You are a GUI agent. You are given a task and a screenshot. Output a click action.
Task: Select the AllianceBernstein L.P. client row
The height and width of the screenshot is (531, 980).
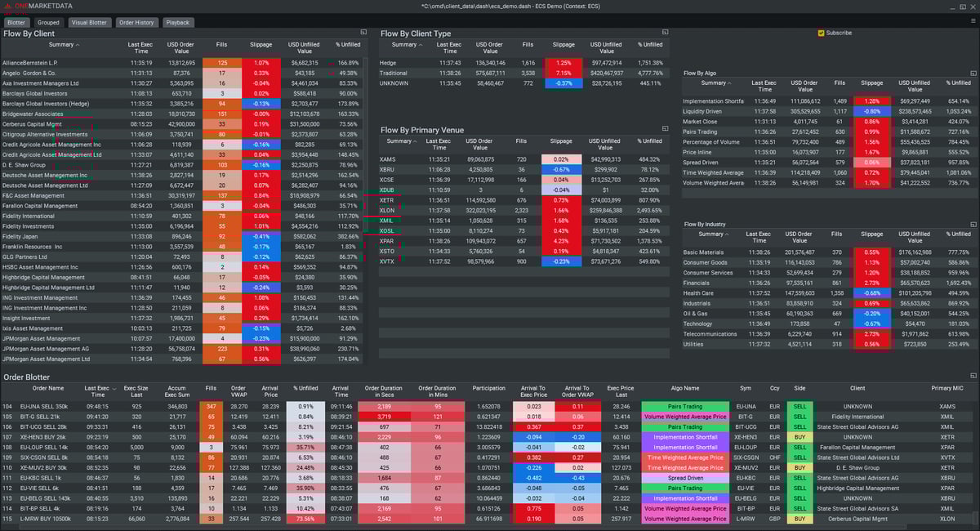coord(183,62)
